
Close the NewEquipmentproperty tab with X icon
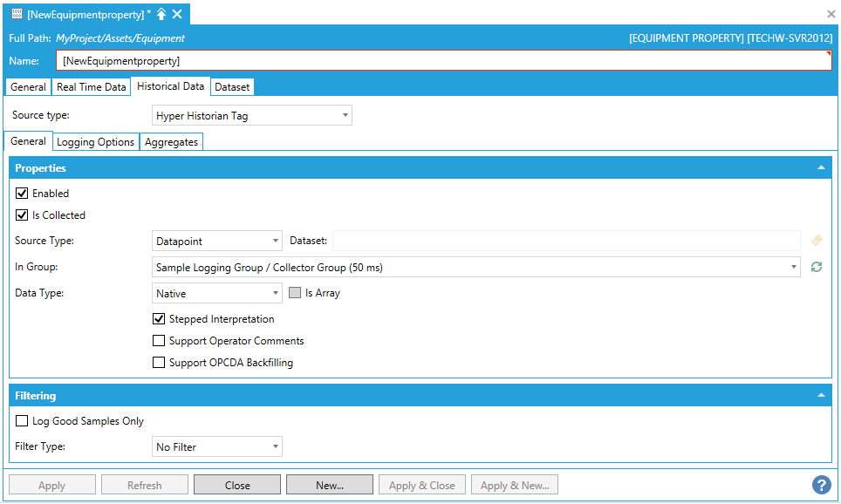click(x=177, y=14)
